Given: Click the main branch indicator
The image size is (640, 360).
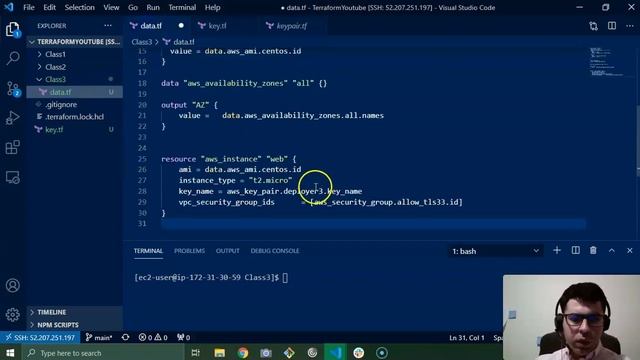Looking at the screenshot, I should [x=98, y=338].
